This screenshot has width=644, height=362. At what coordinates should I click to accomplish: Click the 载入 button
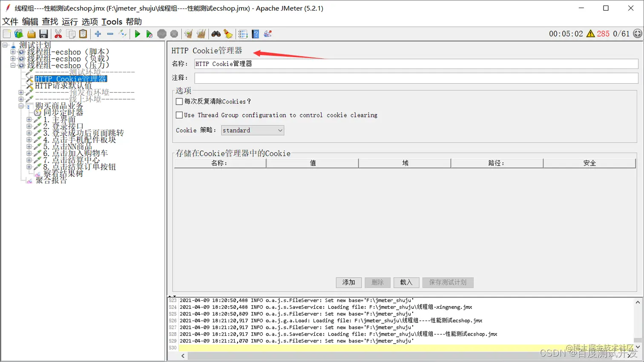406,282
